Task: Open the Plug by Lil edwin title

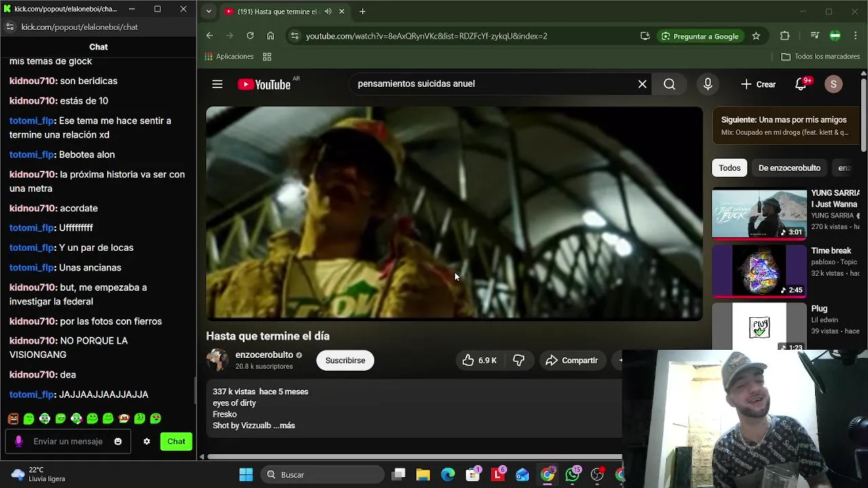Action: (x=819, y=308)
